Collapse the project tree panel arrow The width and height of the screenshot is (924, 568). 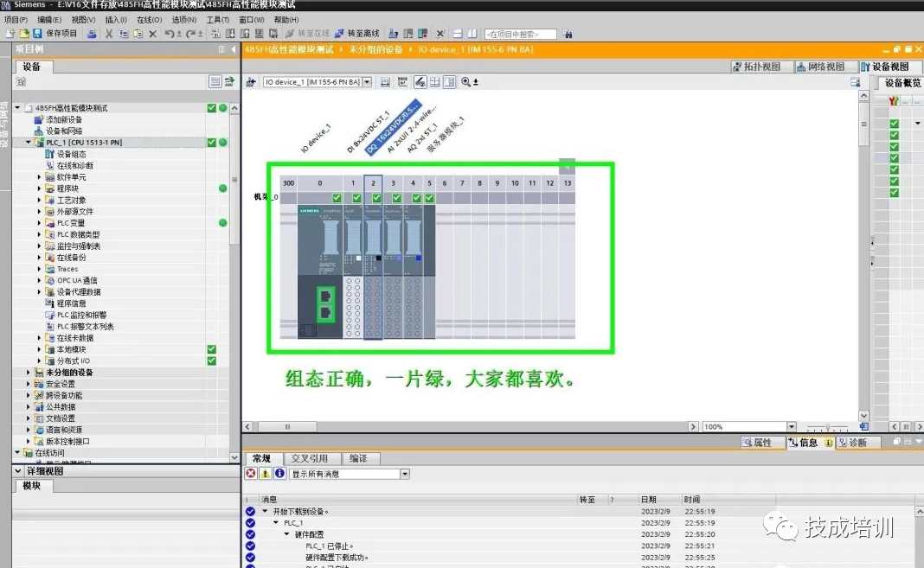point(234,49)
